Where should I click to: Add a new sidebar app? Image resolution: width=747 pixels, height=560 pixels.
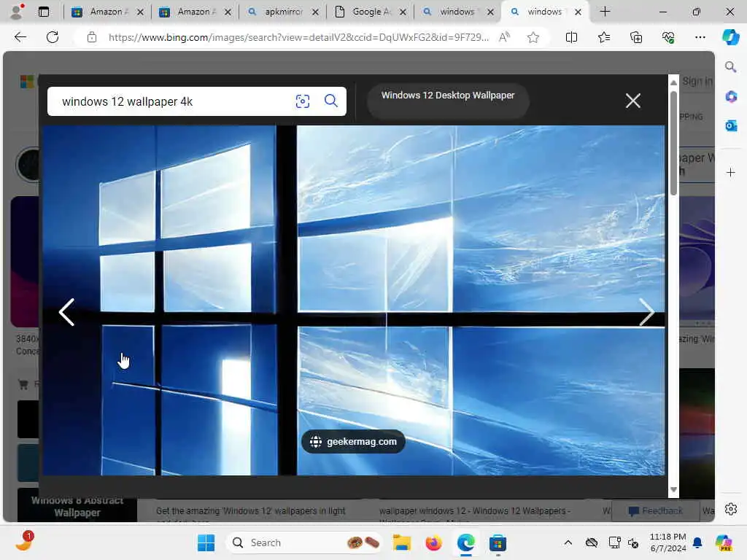click(x=731, y=172)
